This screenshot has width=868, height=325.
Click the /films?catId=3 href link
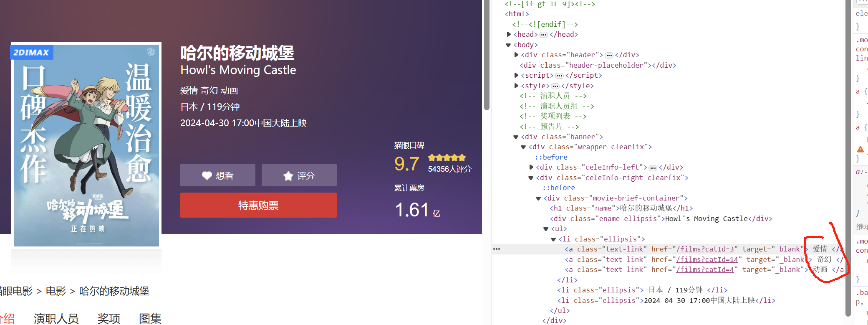(705, 249)
